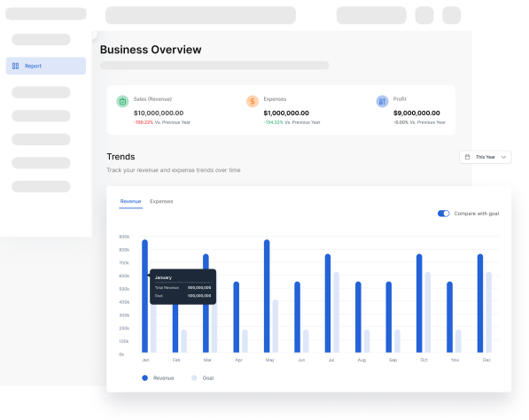The image size is (529, 420).
Task: Open the Report sidebar item
Action: point(46,66)
